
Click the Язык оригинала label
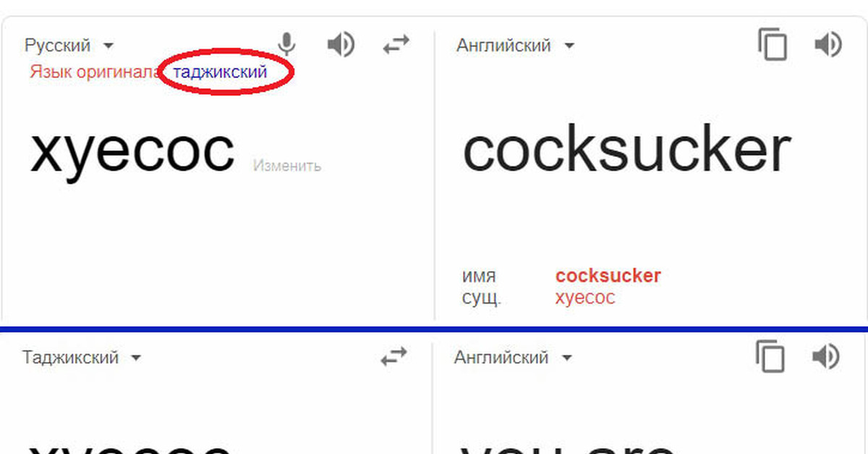[94, 72]
